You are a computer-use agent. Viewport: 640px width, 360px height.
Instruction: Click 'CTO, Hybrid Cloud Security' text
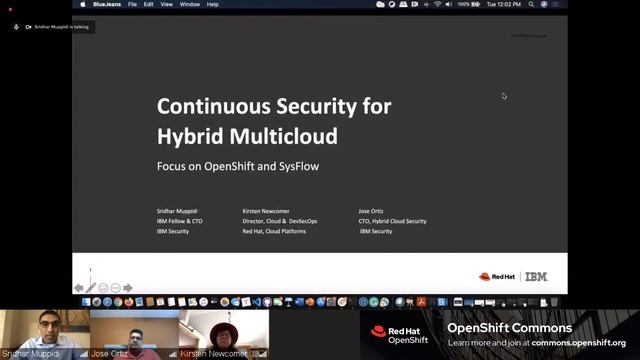click(x=392, y=221)
